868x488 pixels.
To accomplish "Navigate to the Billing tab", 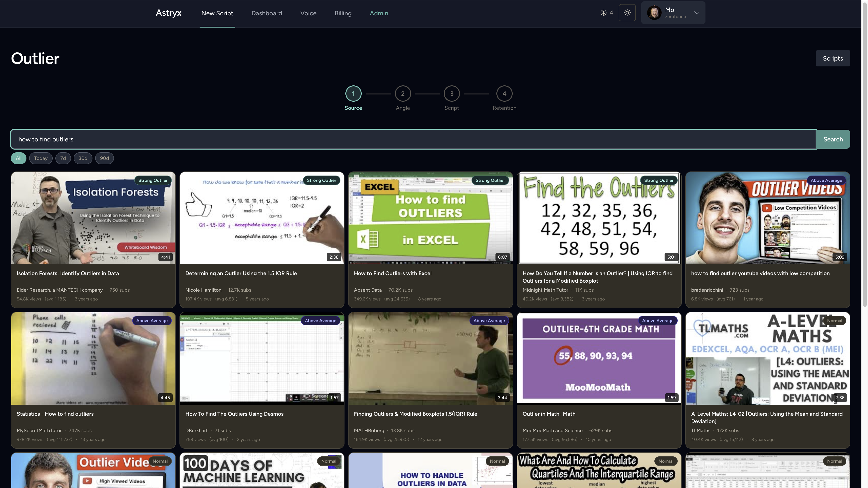I will [x=343, y=13].
